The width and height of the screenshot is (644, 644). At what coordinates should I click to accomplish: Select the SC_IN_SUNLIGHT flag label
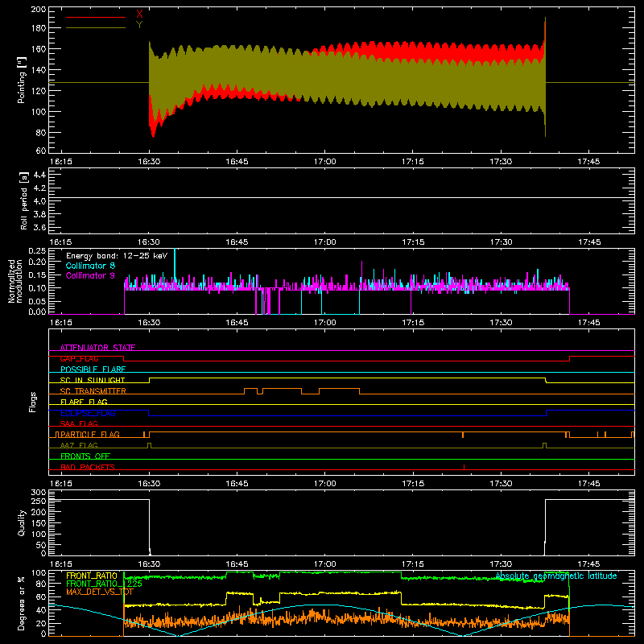(93, 380)
